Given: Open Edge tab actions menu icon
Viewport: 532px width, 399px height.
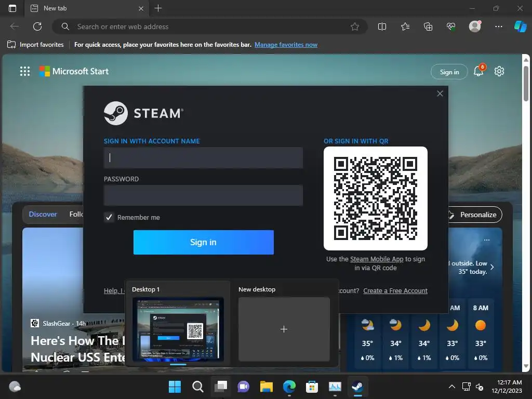Looking at the screenshot, I should [12, 8].
